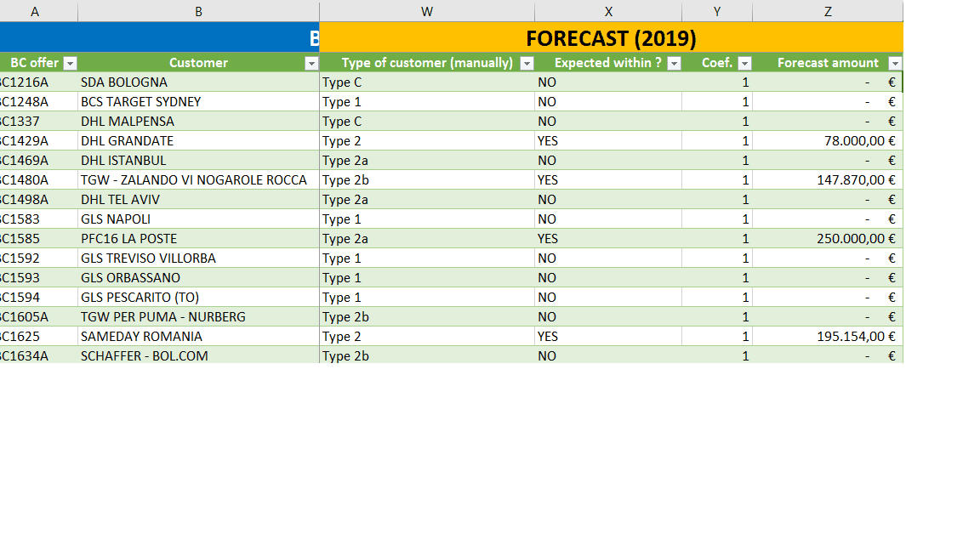
Task: Select column W header
Action: [427, 11]
